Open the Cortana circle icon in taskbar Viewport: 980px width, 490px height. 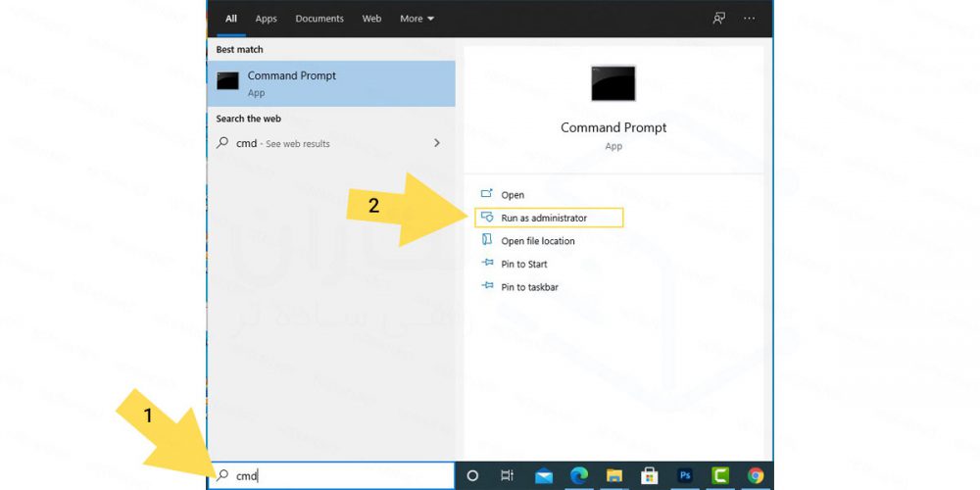pyautogui.click(x=472, y=475)
